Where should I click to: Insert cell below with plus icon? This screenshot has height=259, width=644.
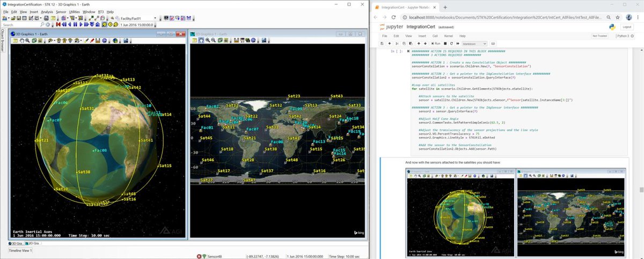click(390, 44)
